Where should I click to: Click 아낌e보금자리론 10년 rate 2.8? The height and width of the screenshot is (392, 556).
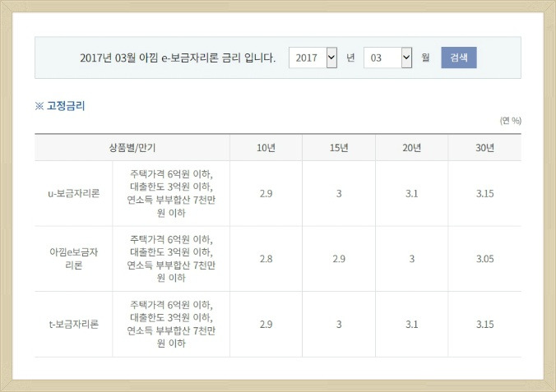click(x=266, y=259)
